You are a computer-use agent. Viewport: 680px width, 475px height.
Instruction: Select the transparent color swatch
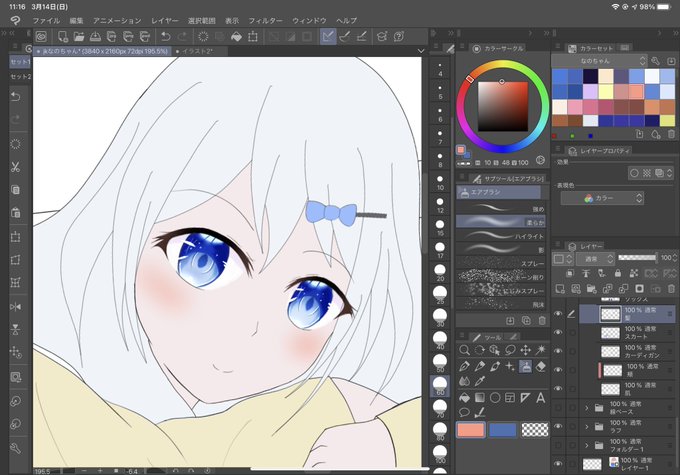point(535,429)
